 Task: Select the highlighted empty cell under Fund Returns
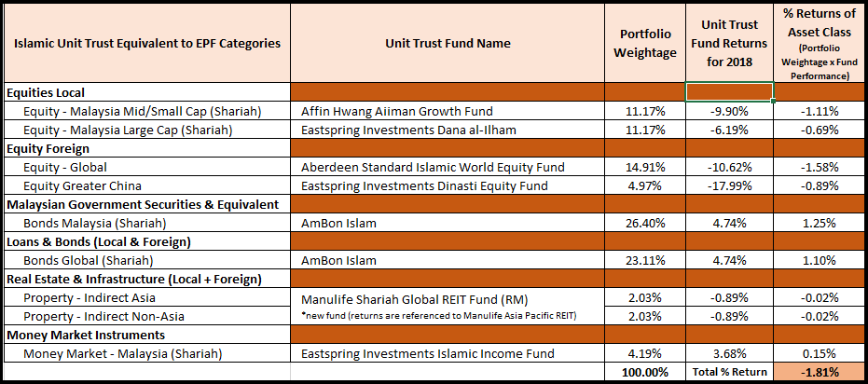point(730,92)
